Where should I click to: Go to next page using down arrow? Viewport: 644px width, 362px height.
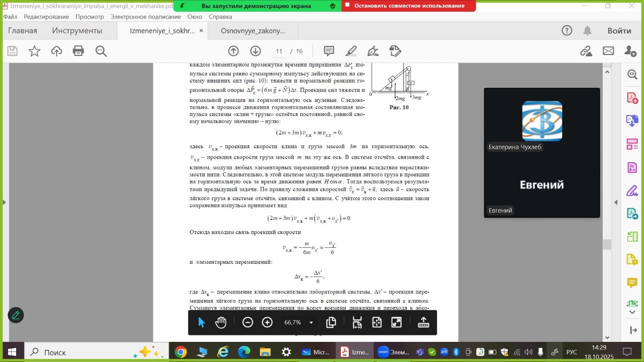tap(255, 51)
